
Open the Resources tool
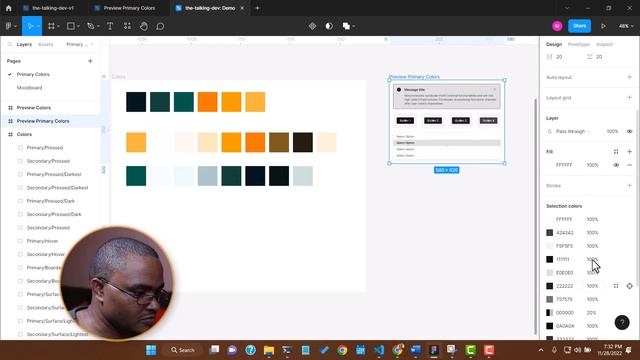click(x=127, y=26)
